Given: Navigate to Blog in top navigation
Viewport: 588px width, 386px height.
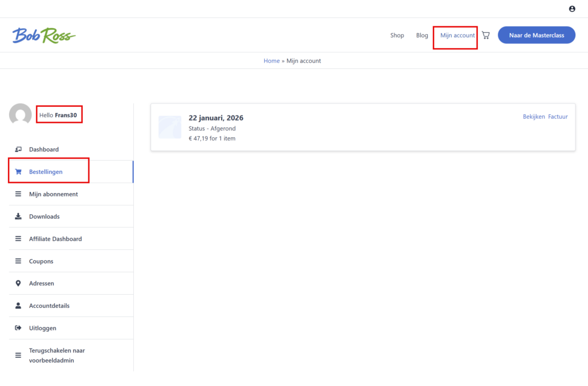Looking at the screenshot, I should 422,35.
